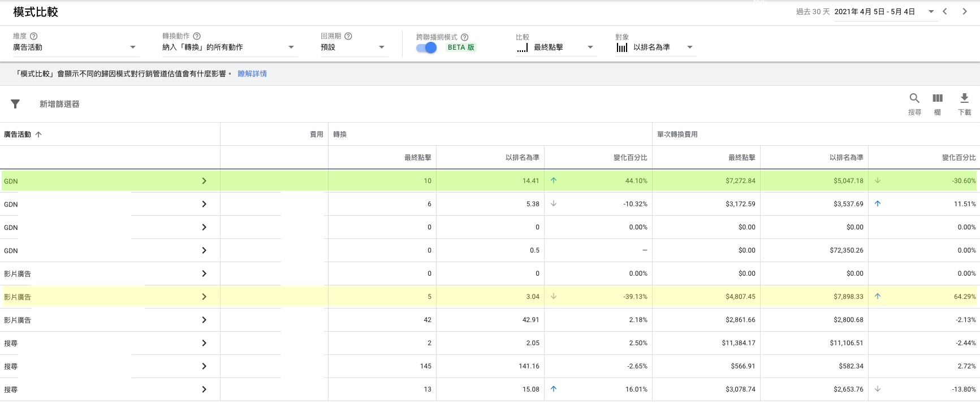The image size is (980, 404).
Task: Click help icon next to 跨聯播網模式
Action: tap(464, 37)
